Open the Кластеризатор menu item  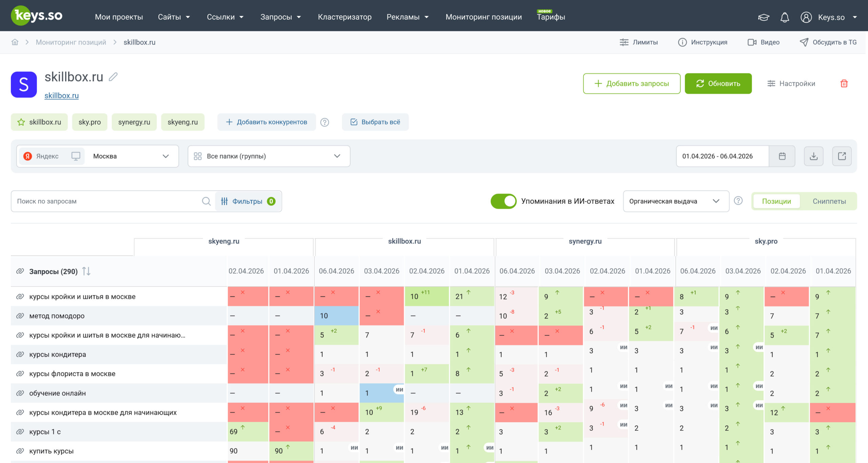[344, 17]
